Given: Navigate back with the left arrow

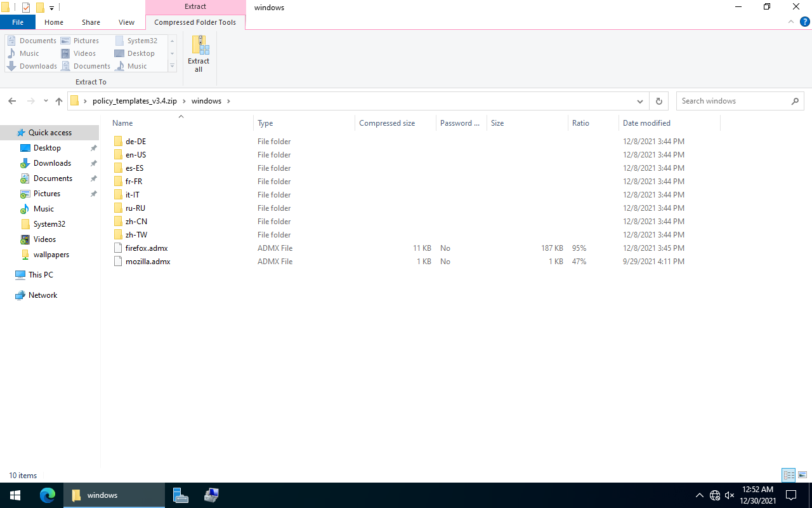Looking at the screenshot, I should click(12, 101).
